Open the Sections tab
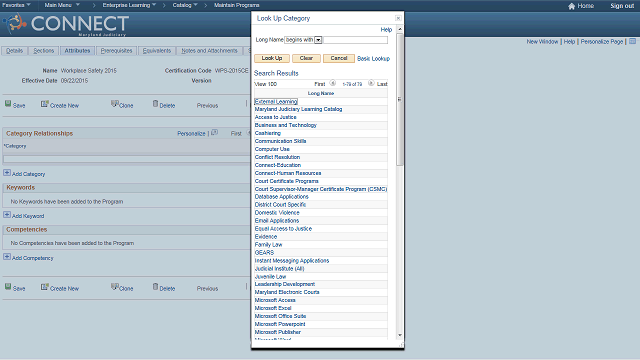Image resolution: width=640 pixels, height=360 pixels. tap(43, 51)
